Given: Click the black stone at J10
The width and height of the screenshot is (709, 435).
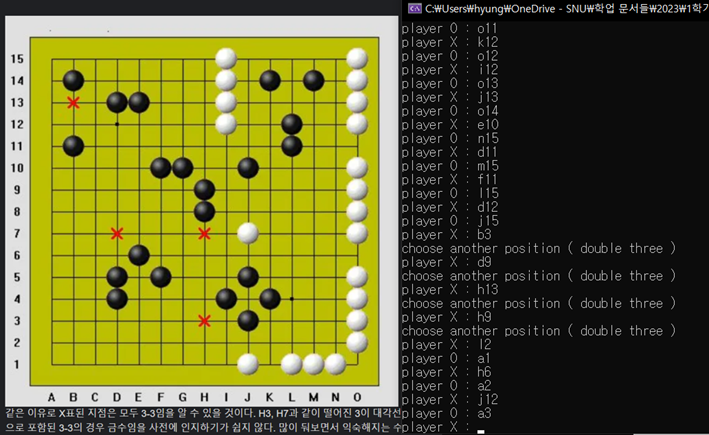Looking at the screenshot, I should tap(248, 167).
